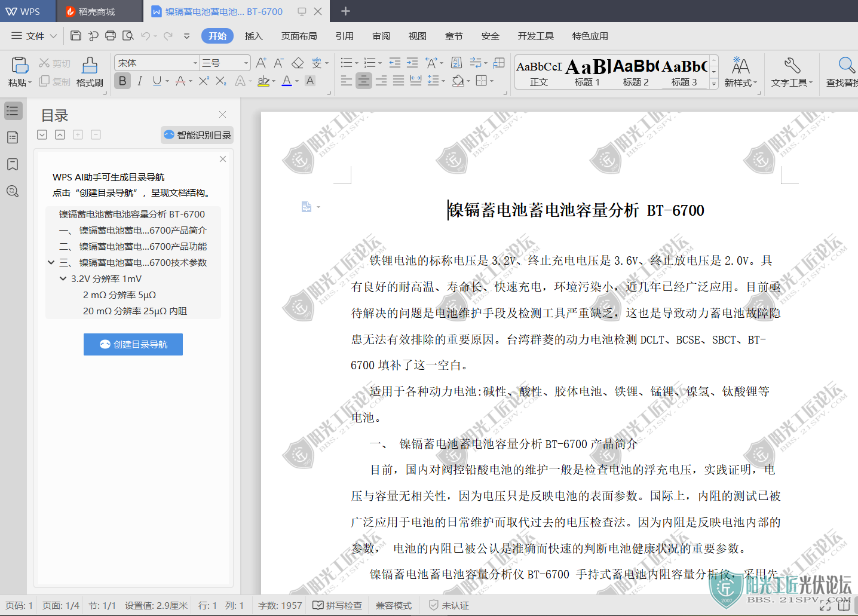Open the 文件 menu dropdown
This screenshot has width=858, height=616.
[x=35, y=36]
